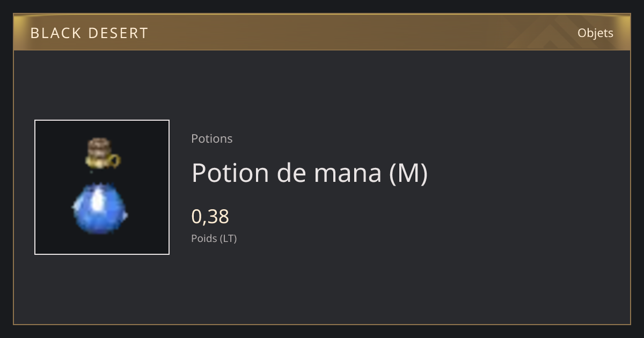The width and height of the screenshot is (644, 338).
Task: Open the Objets section in the header
Action: click(595, 33)
